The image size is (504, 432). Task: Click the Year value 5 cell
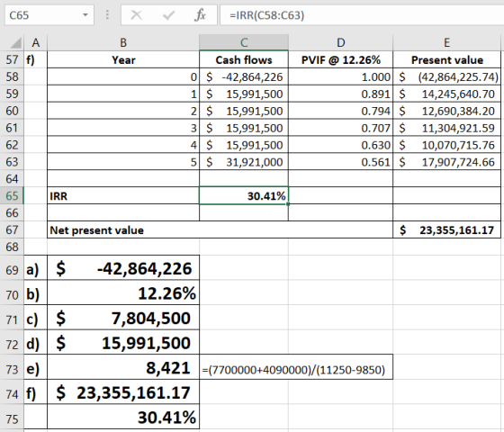123,162
